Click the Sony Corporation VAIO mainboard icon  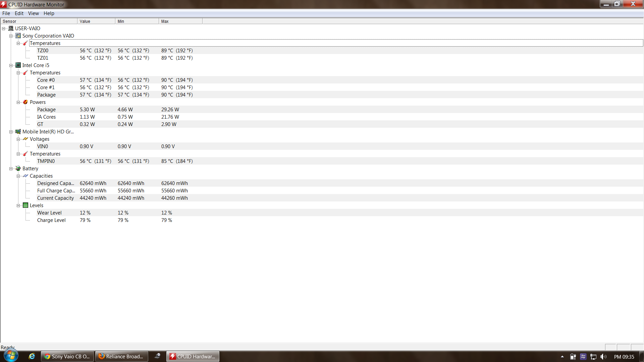click(18, 36)
